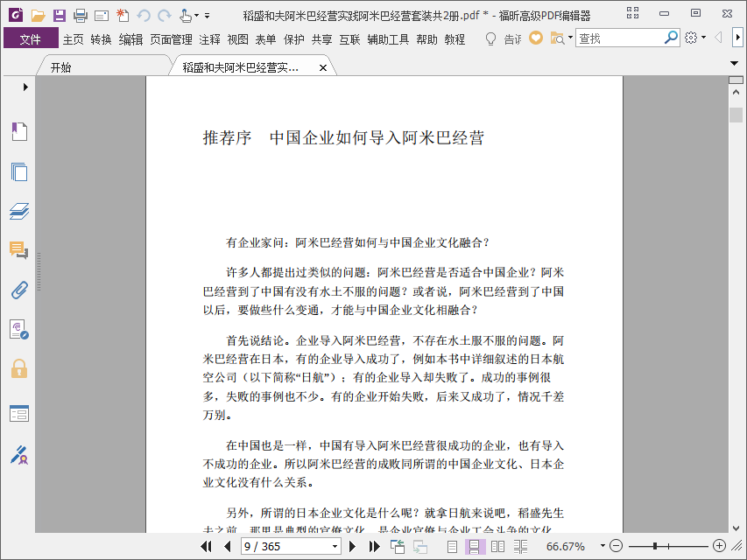Open the 文件 menu
This screenshot has width=747, height=560.
coord(31,38)
